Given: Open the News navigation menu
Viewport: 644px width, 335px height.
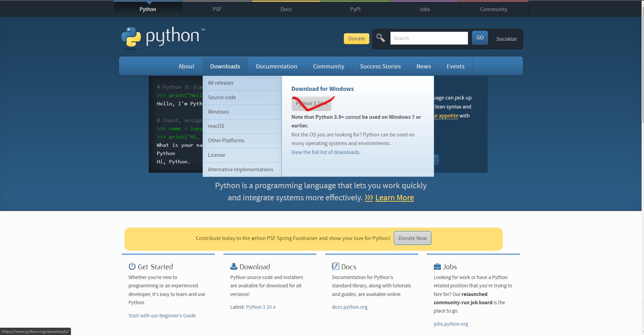Looking at the screenshot, I should (424, 66).
